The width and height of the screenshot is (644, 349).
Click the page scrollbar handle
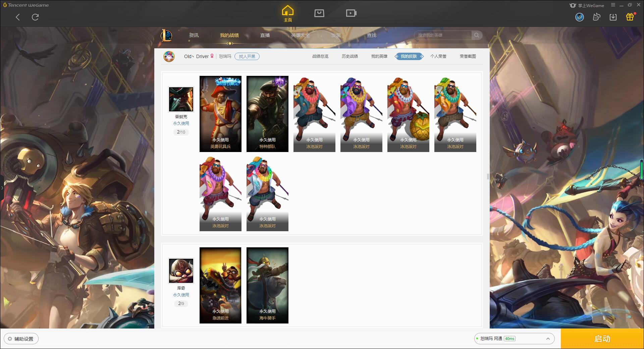488,177
